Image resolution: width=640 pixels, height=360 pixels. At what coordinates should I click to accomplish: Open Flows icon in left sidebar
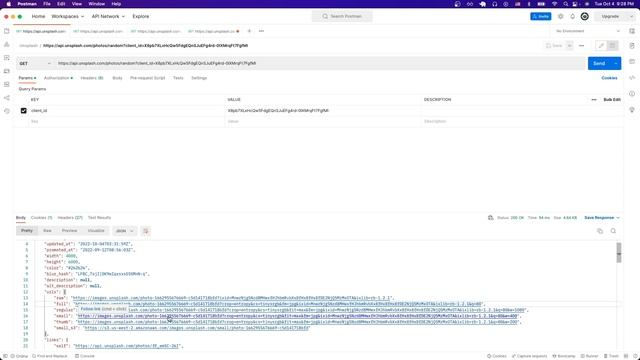point(7,98)
